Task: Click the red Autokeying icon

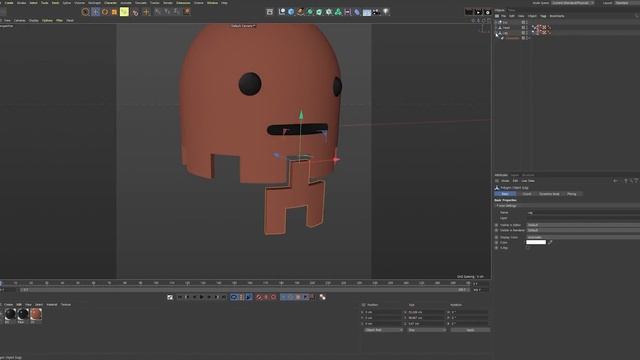Action: tap(266, 297)
